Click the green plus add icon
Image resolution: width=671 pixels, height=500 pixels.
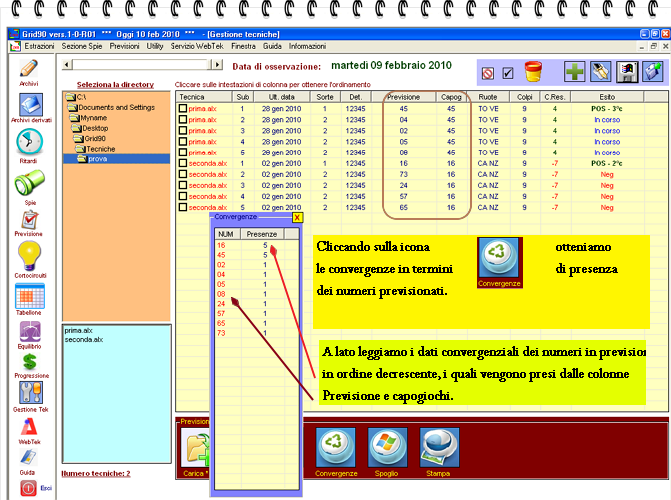click(x=574, y=71)
